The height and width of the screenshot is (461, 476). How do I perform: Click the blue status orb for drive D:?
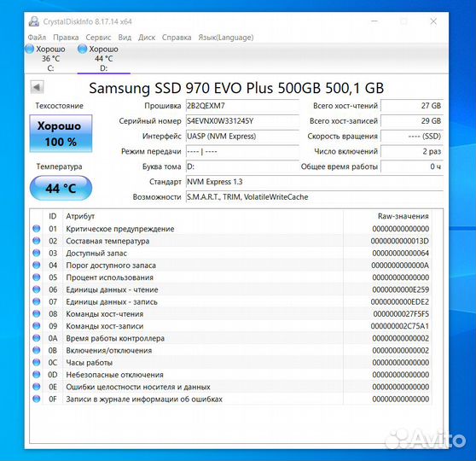coord(82,49)
